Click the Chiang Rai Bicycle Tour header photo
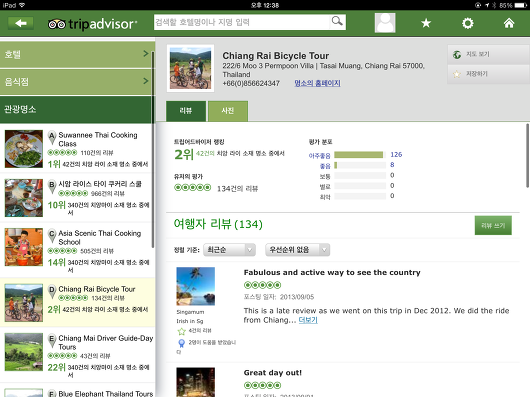Screen dimensions: 530x397 click(x=190, y=68)
